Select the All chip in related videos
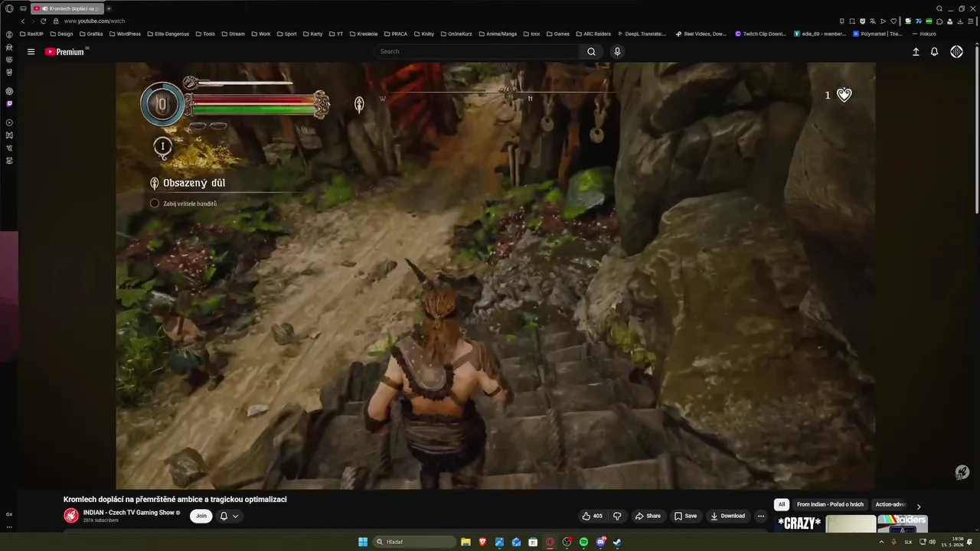 point(782,504)
